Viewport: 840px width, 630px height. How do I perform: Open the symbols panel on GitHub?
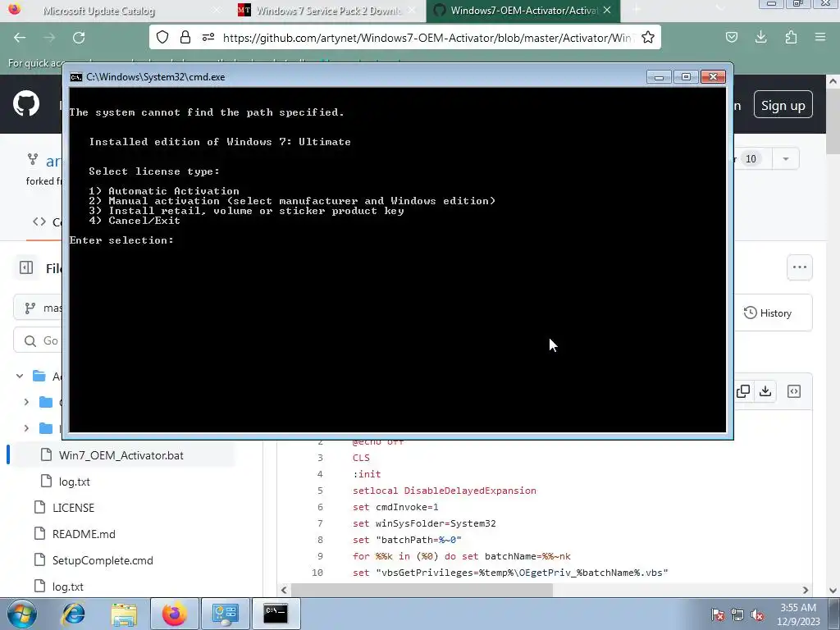794,391
